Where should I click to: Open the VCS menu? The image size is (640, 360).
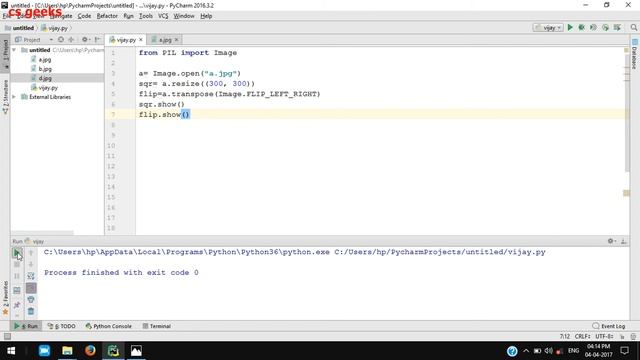click(163, 16)
